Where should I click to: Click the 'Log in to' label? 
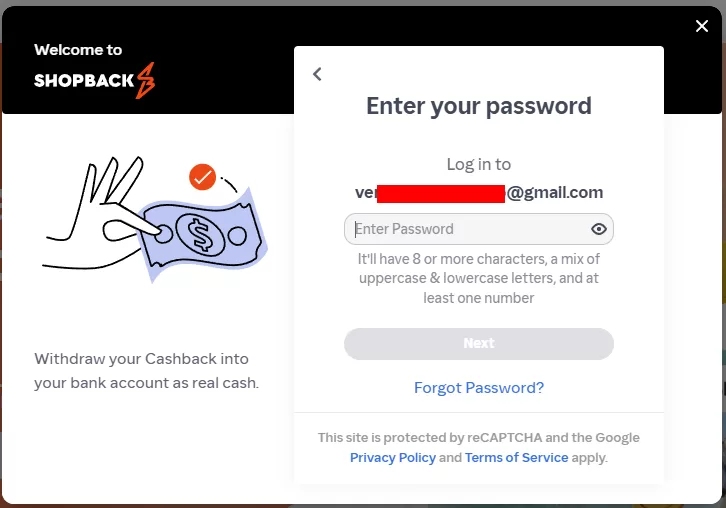click(x=479, y=164)
